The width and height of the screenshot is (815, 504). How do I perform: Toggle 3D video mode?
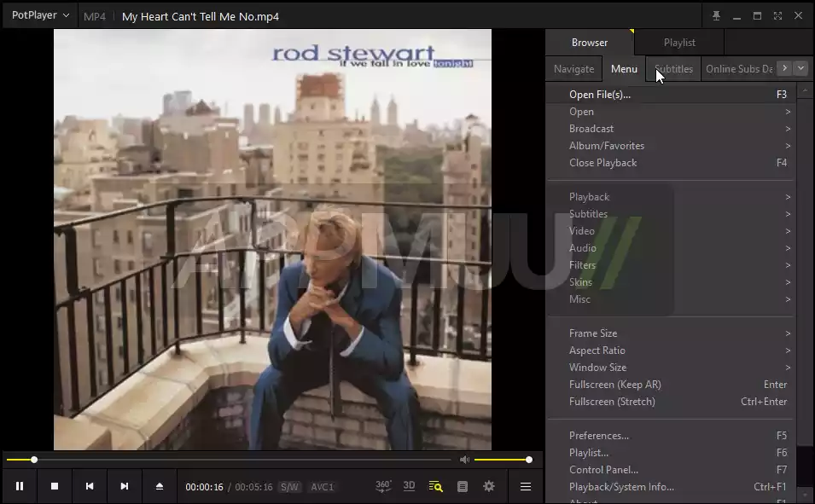point(409,486)
